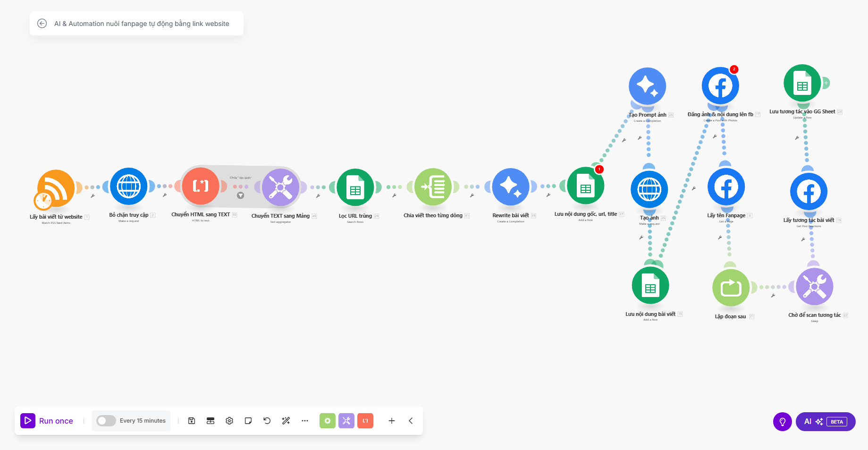Viewport: 868px width, 450px height.
Task: Click the red error badge '2' on the Facebook post module
Action: coord(734,69)
